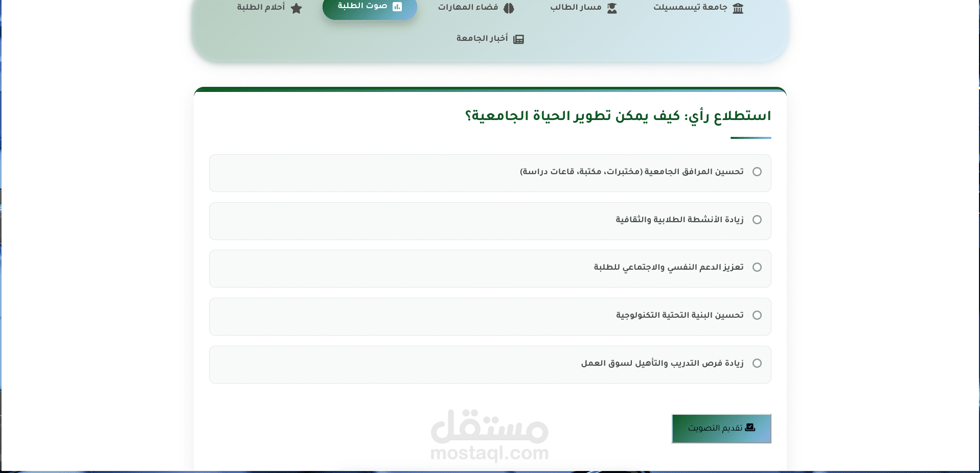Click option text زيادة الأنشطة الطلابية والثقافية
Screen dimensions: 980x473
click(x=680, y=220)
